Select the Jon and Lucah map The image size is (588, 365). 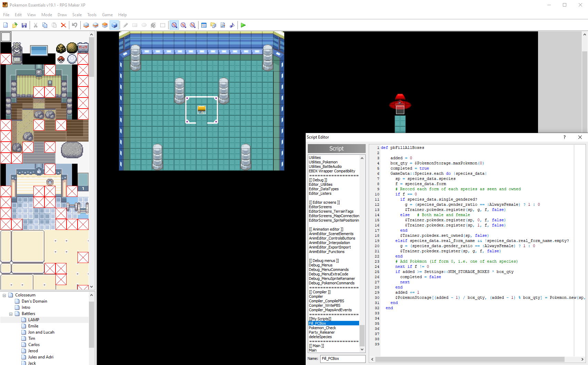41,332
